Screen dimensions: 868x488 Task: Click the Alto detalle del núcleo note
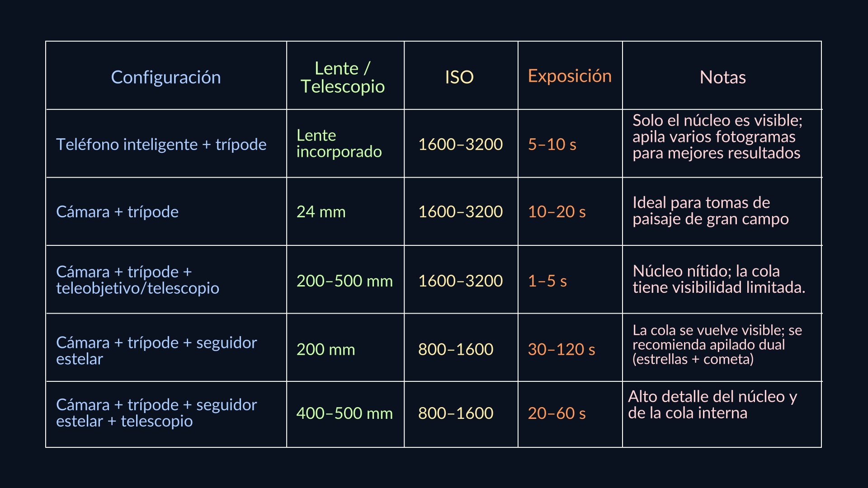coord(712,404)
